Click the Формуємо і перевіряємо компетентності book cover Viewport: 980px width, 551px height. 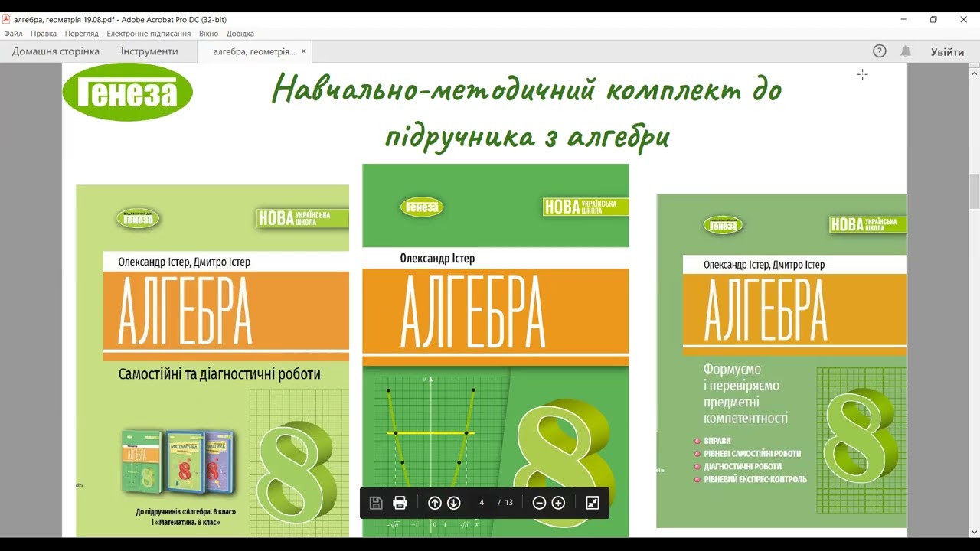coord(782,360)
